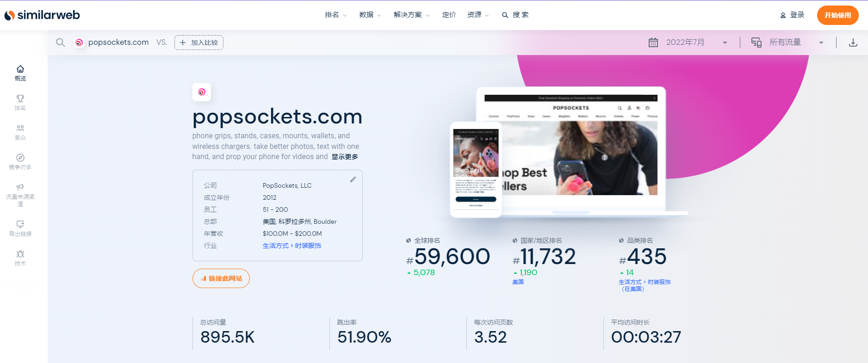Click the 跳出率 value 51.90%
This screenshot has width=868, height=363.
click(365, 337)
